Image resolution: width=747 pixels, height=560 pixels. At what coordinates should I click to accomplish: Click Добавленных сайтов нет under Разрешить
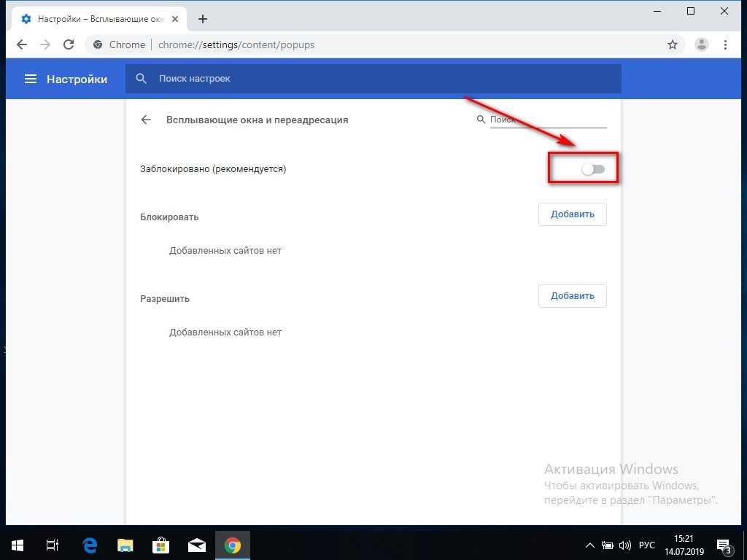[x=225, y=332]
